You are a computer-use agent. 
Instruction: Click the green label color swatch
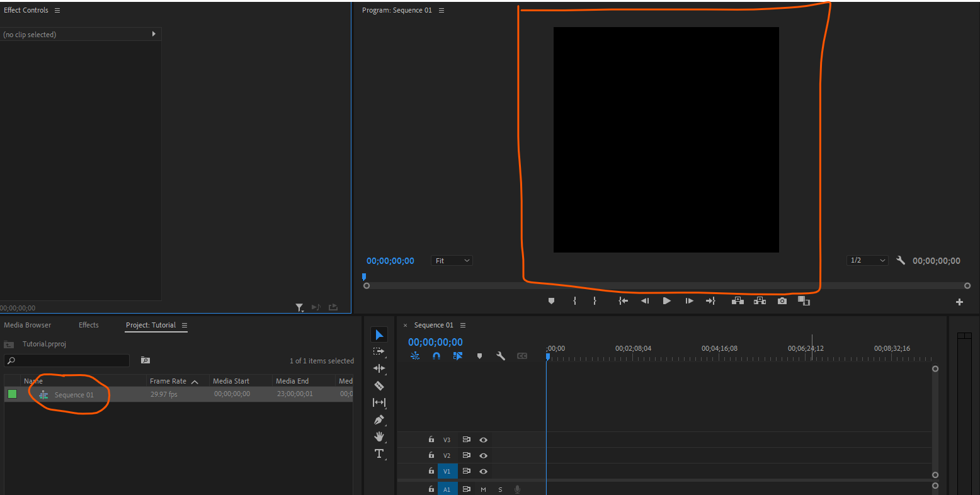click(x=12, y=394)
